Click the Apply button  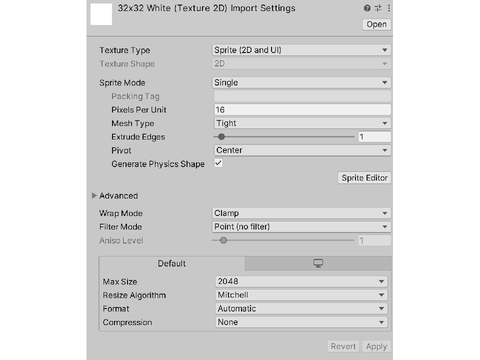pos(376,346)
